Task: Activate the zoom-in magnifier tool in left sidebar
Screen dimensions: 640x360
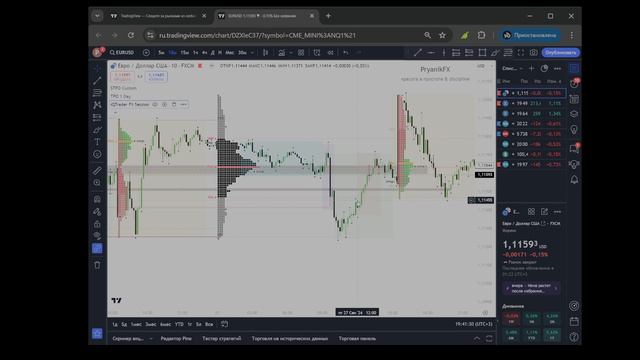Action: 97,183
